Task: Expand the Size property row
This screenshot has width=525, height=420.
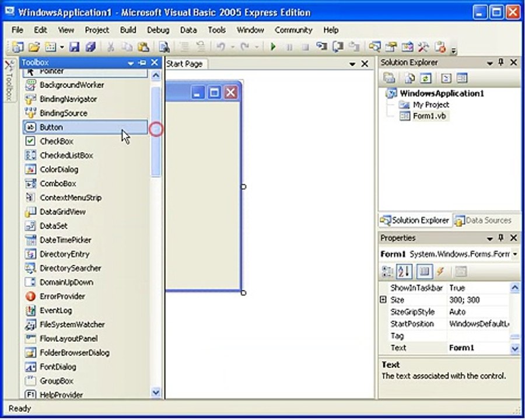Action: [383, 300]
